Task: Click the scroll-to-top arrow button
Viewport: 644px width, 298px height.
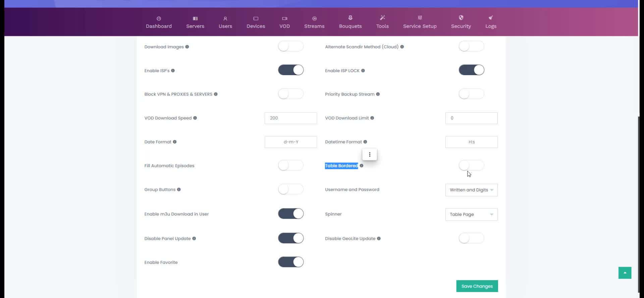Action: pos(625,273)
